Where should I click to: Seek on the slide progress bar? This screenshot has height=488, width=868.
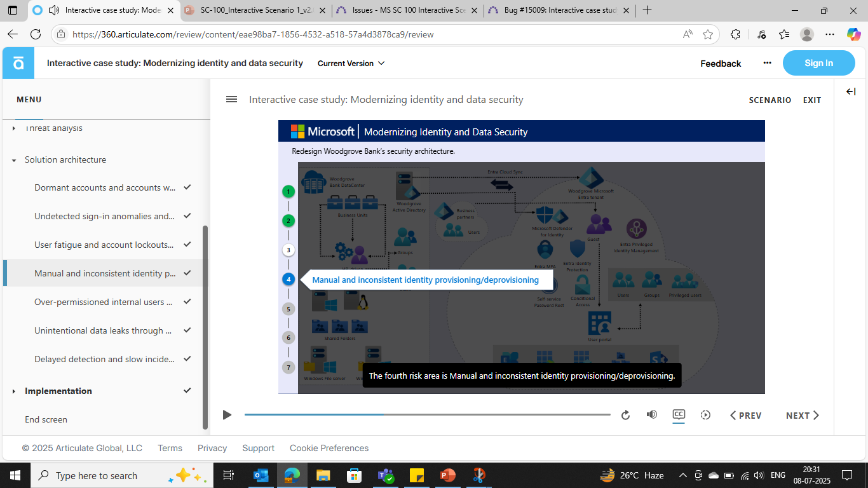[427, 414]
